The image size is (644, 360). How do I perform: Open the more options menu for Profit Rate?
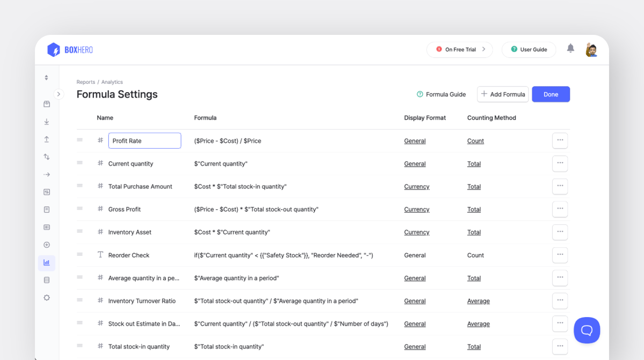560,141
